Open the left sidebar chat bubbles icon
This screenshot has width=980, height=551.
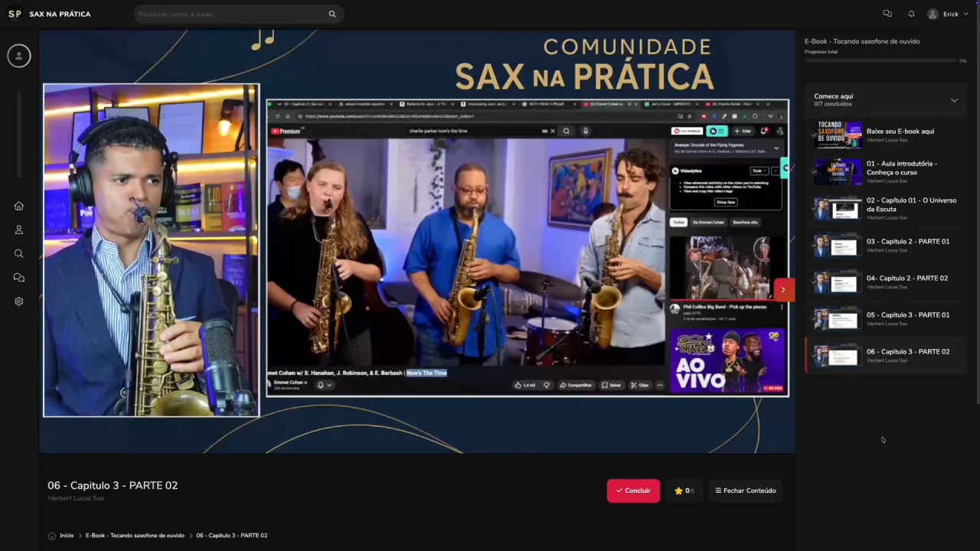[x=19, y=277]
